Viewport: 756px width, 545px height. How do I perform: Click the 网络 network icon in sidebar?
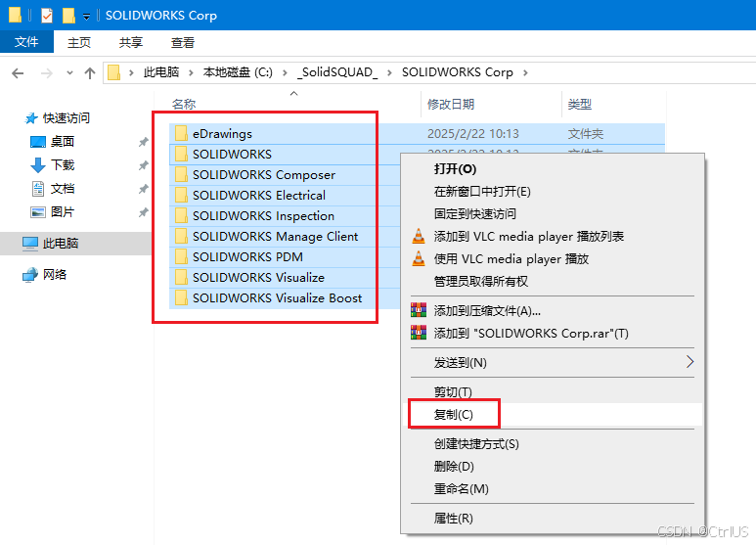click(30, 275)
